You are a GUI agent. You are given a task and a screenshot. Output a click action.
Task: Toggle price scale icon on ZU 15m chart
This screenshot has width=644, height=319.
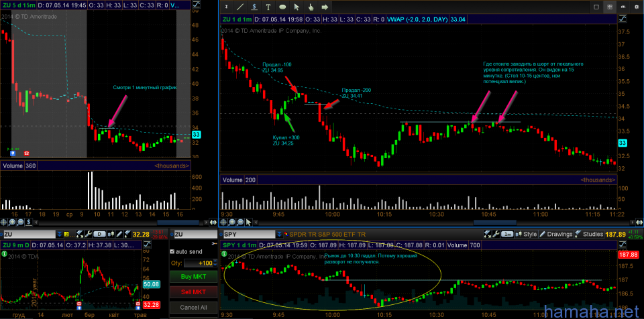point(197,5)
